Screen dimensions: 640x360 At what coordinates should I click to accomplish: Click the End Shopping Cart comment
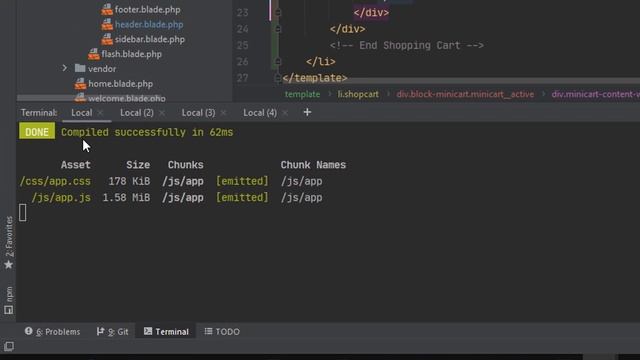pos(407,45)
